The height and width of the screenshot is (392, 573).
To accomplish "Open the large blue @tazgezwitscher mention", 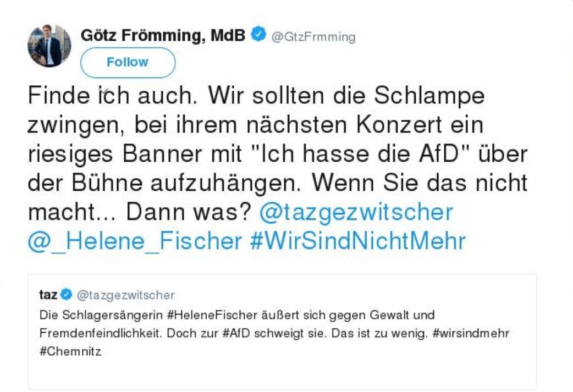I will [356, 212].
